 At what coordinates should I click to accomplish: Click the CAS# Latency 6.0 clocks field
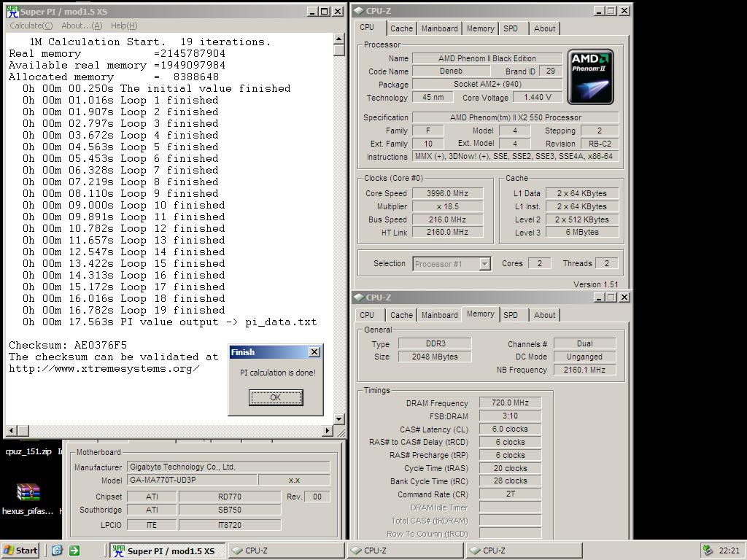point(510,429)
